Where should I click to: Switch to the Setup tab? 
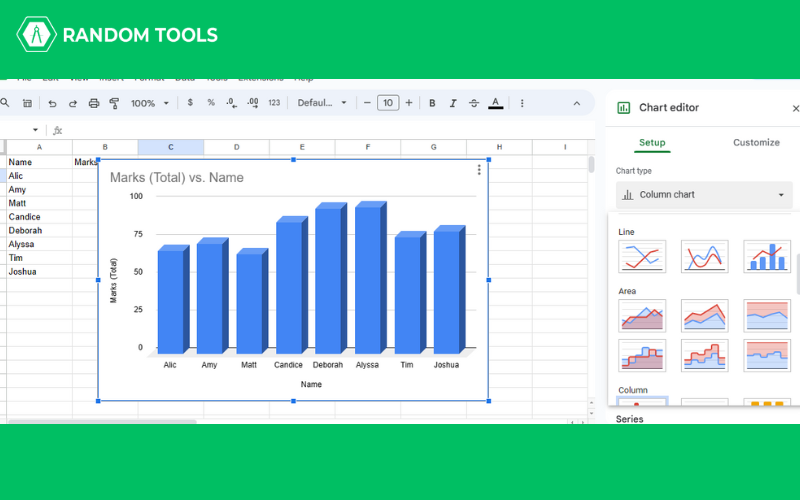pos(652,142)
